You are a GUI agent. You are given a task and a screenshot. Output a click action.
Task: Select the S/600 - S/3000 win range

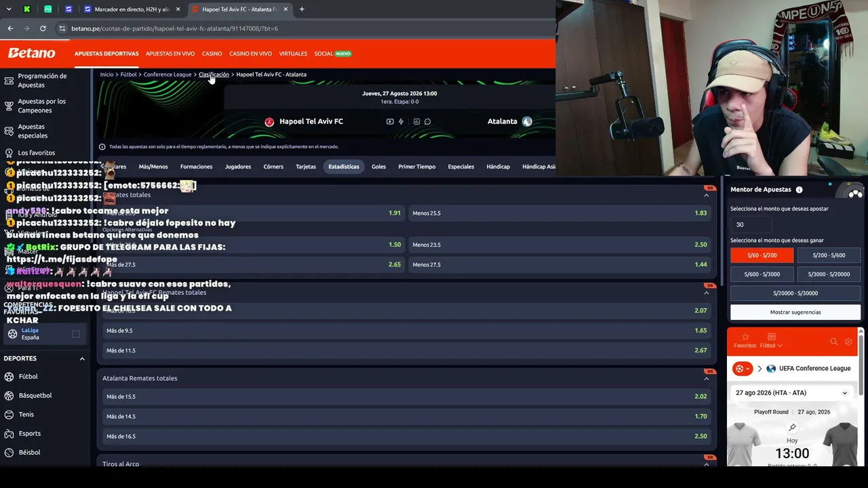(762, 274)
